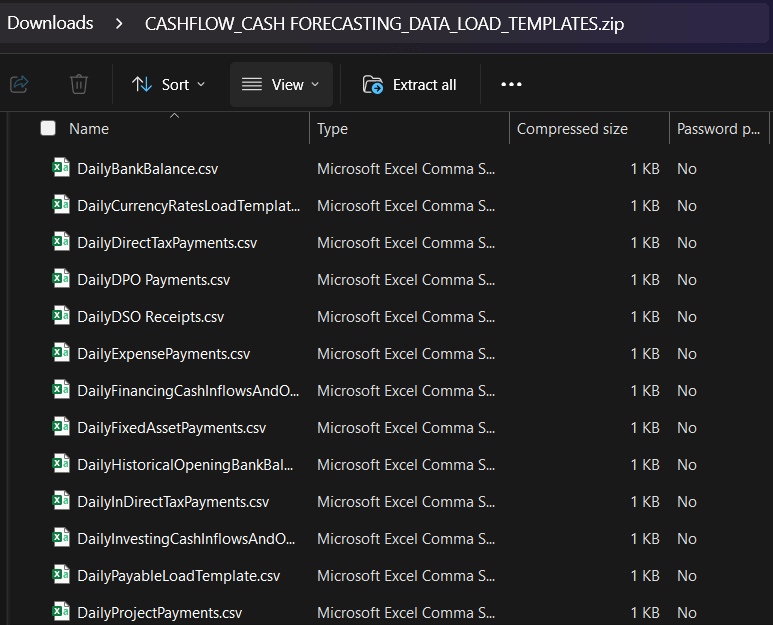Click the DailyFixedAssetPayments.csv file name
Image resolution: width=773 pixels, height=625 pixels.
[x=172, y=428]
